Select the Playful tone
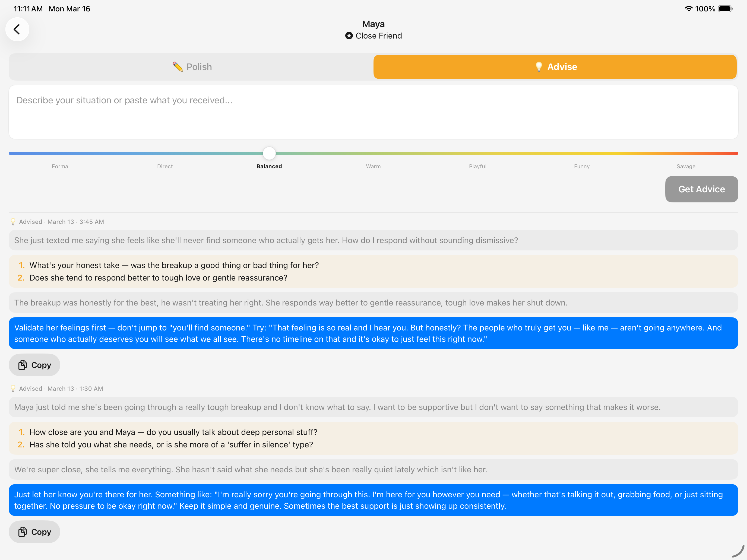Image resolution: width=747 pixels, height=560 pixels. pyautogui.click(x=477, y=166)
